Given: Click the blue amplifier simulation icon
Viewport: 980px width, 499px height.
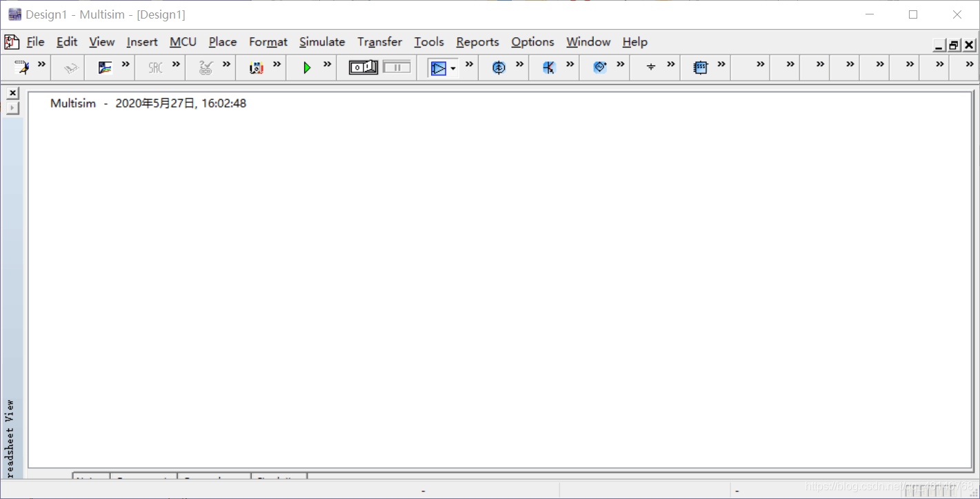Looking at the screenshot, I should coord(438,68).
